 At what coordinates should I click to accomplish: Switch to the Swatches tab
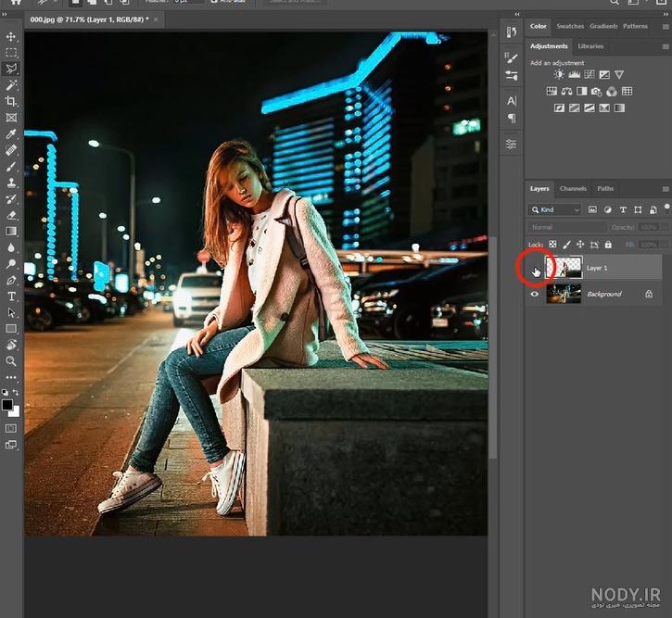click(570, 26)
